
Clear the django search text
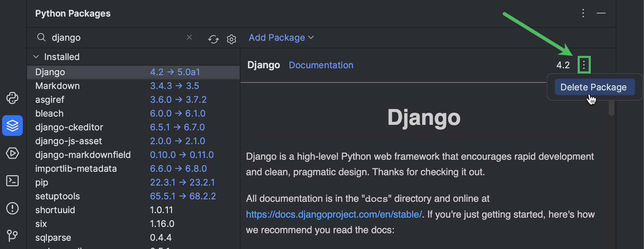(x=189, y=37)
